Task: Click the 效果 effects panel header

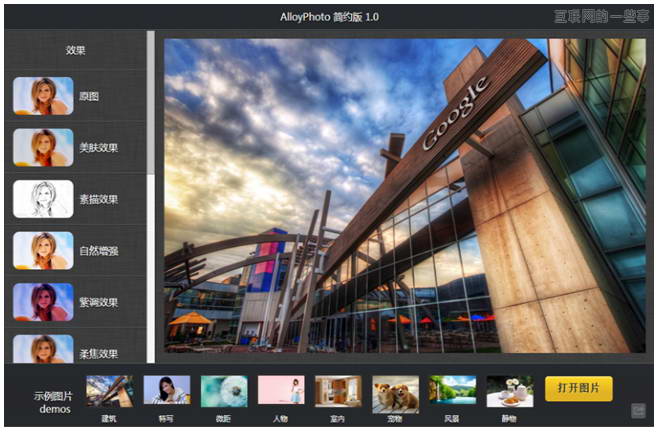Action: click(x=76, y=50)
